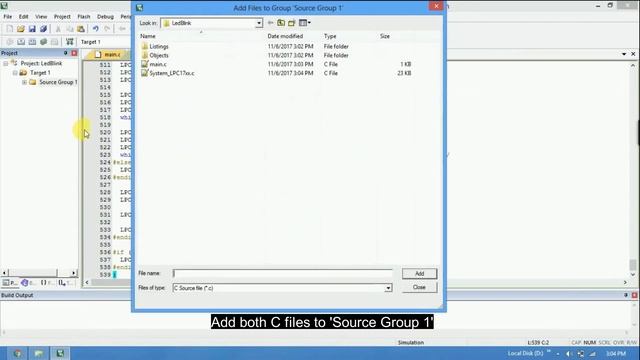Image resolution: width=640 pixels, height=360 pixels.
Task: Click the Undo arrow icon
Action: pyautogui.click(x=95, y=29)
